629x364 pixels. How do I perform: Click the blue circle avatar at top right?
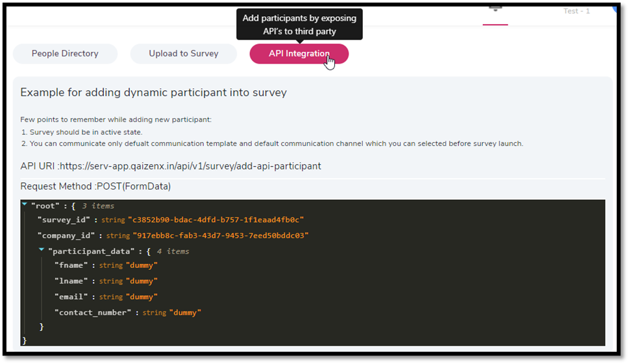coord(613,9)
